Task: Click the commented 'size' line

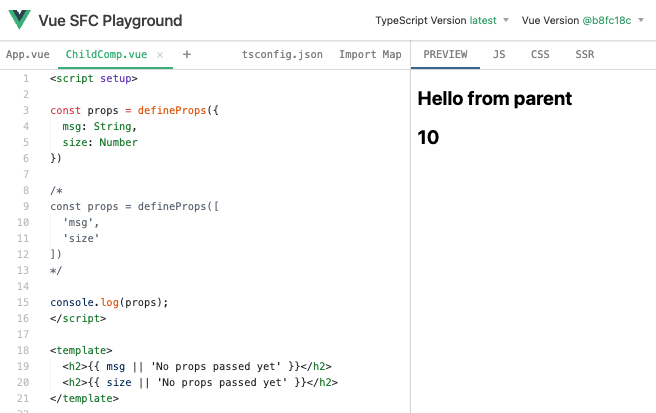Action: tap(81, 239)
